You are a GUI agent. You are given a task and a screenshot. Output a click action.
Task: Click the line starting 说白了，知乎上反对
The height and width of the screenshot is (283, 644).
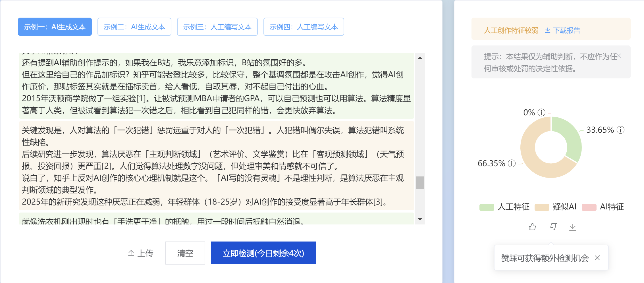[213, 184]
